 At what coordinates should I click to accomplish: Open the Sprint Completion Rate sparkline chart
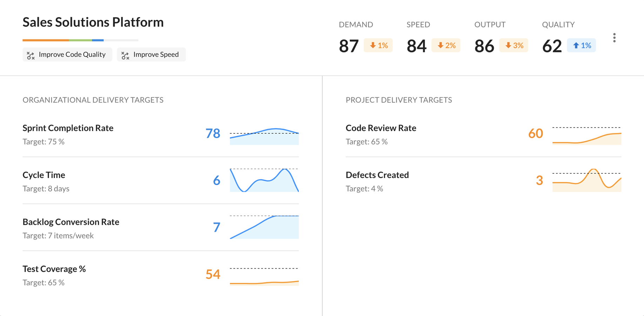(264, 136)
